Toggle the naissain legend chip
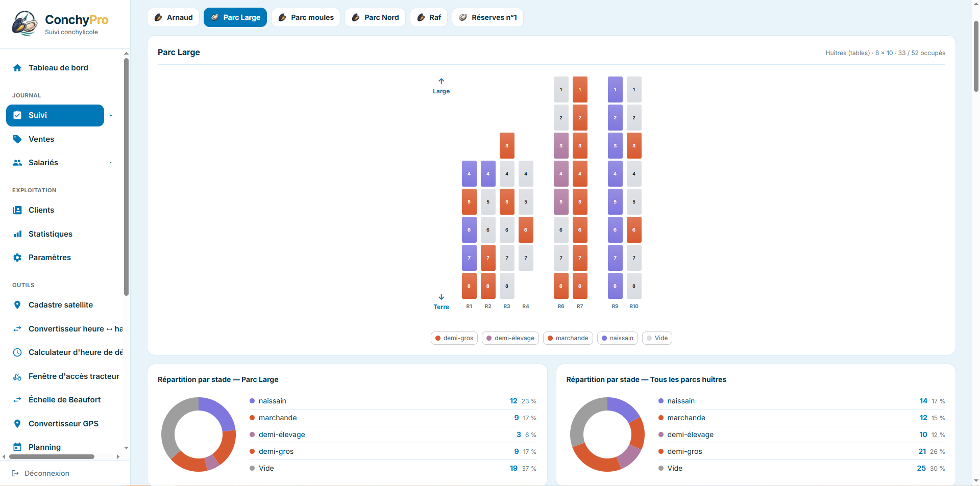Screen dimensions: 980x486 pos(618,338)
